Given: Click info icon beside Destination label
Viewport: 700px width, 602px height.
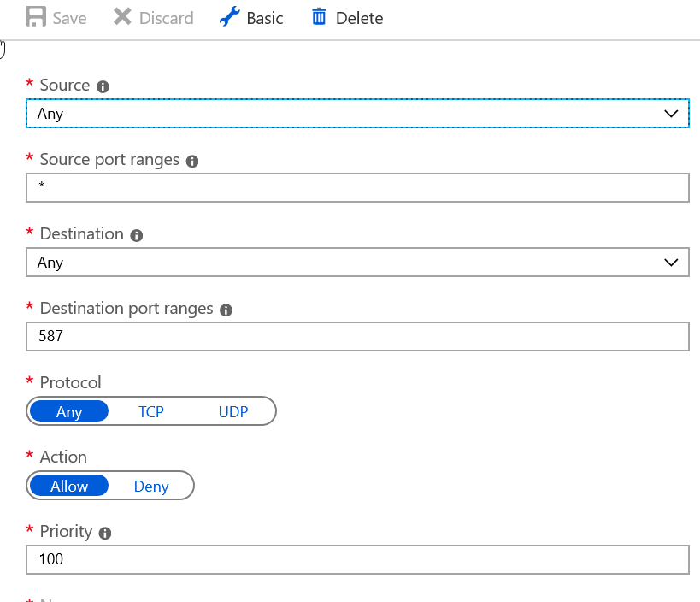Looking at the screenshot, I should (x=137, y=235).
